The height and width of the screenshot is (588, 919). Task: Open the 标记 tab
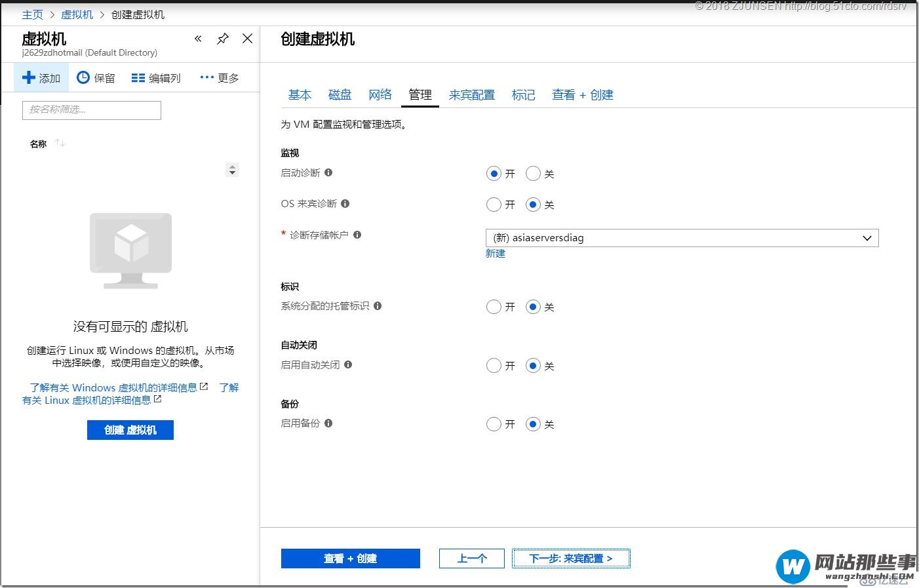(x=523, y=95)
